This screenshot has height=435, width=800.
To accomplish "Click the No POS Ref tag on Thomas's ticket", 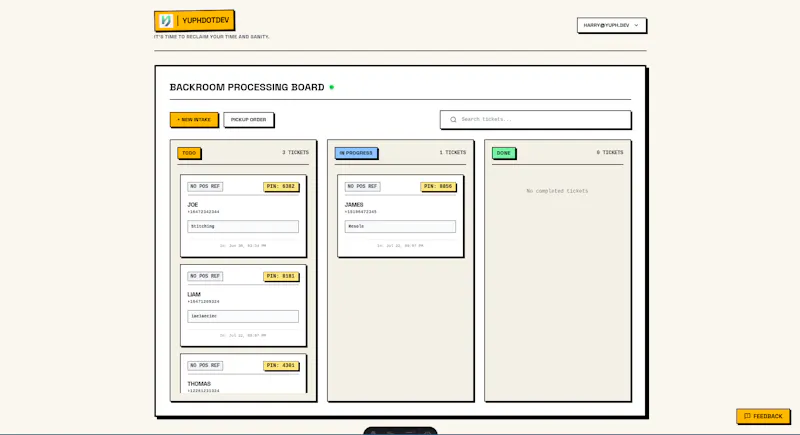I will [205, 366].
